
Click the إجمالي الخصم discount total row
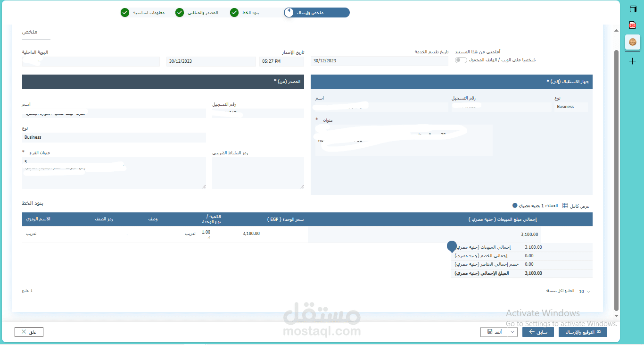click(521, 256)
